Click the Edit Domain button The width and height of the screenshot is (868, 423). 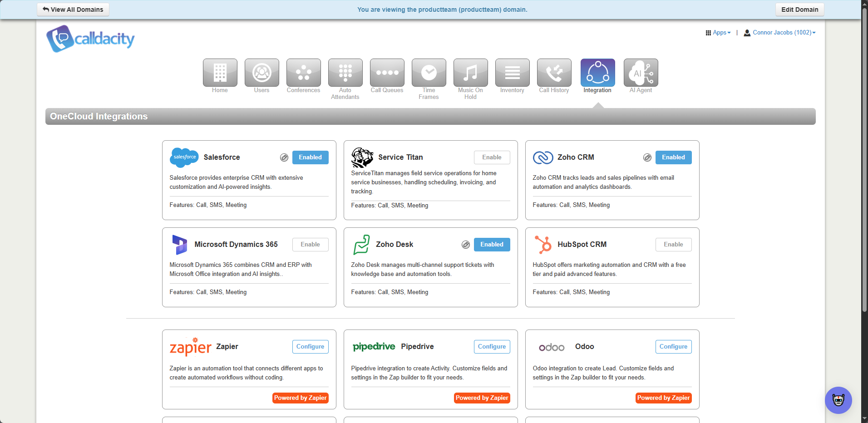click(x=799, y=10)
